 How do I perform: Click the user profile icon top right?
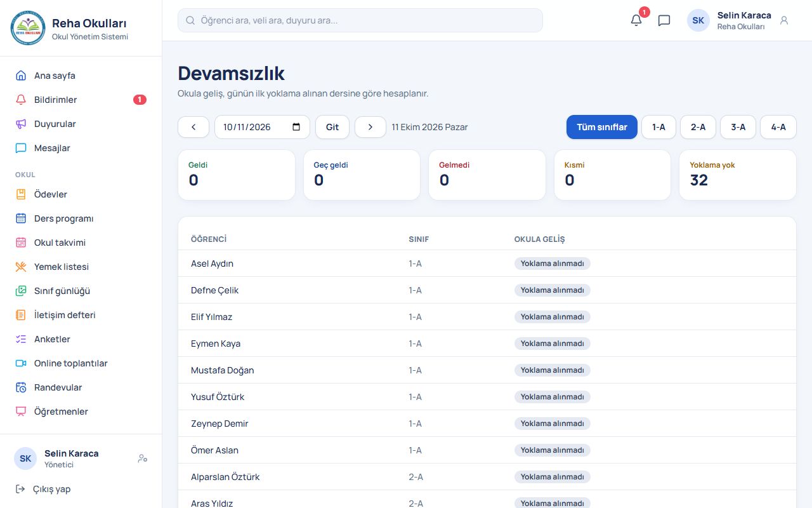[784, 20]
